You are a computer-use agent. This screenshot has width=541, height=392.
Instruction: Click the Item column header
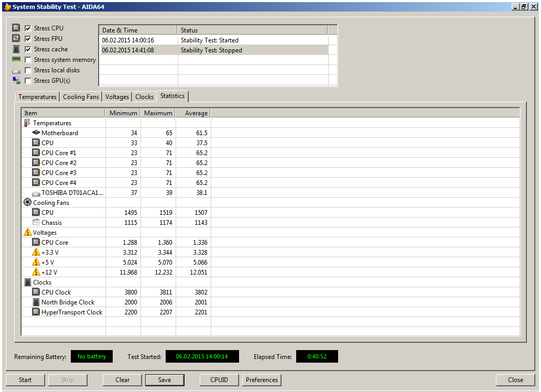point(63,113)
